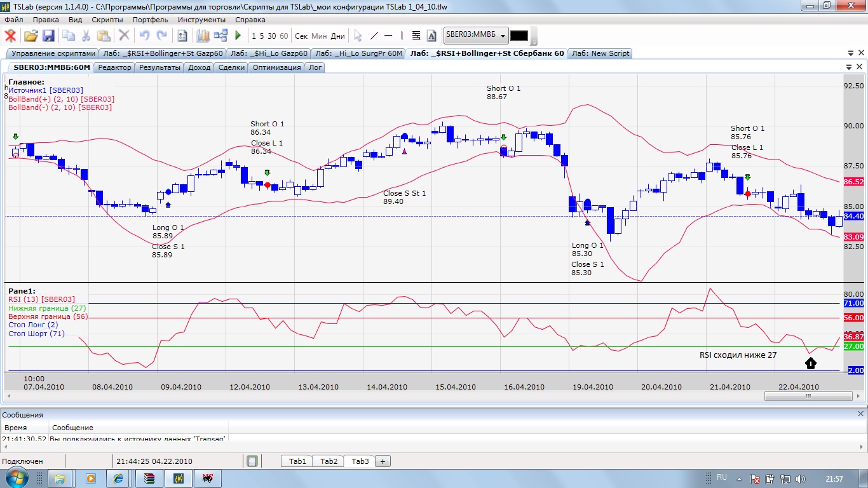Open the 'Скрипты' menu
The height and width of the screenshot is (488, 868).
click(107, 20)
